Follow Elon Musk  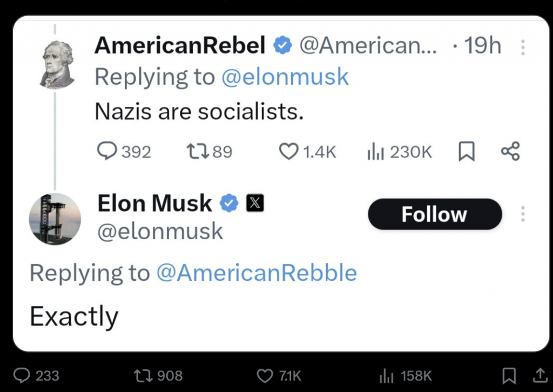pos(435,214)
